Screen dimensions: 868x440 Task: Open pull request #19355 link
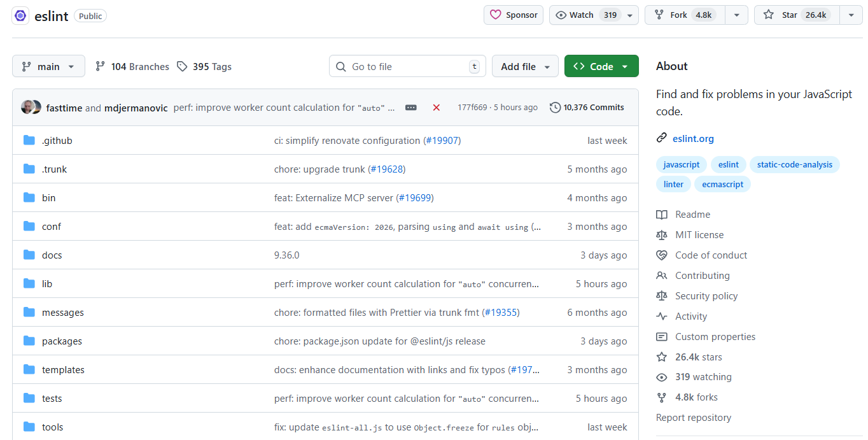501,313
